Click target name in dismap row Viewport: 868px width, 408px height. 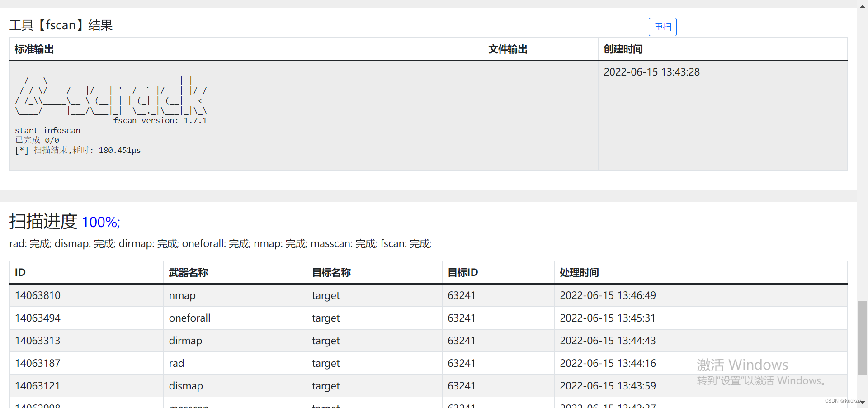(325, 386)
